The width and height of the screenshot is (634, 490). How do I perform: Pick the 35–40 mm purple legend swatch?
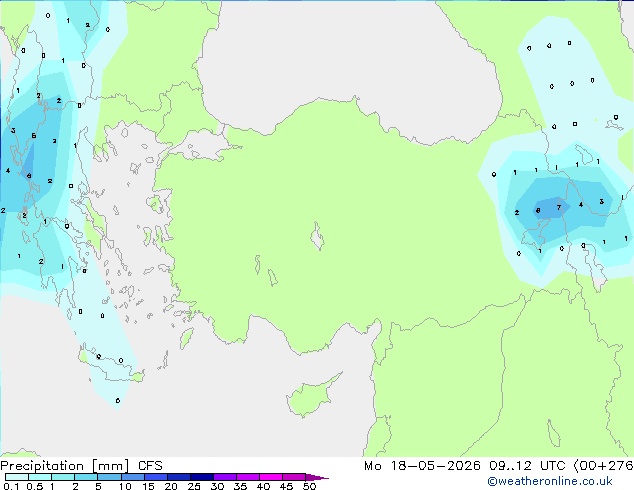point(248,477)
